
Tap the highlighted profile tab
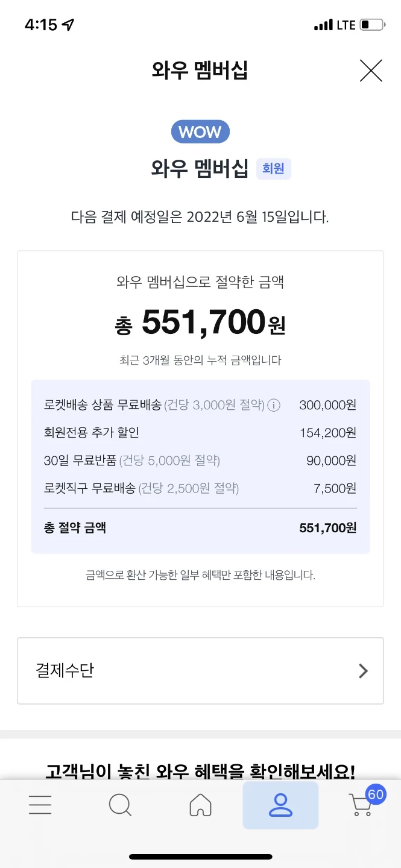280,804
